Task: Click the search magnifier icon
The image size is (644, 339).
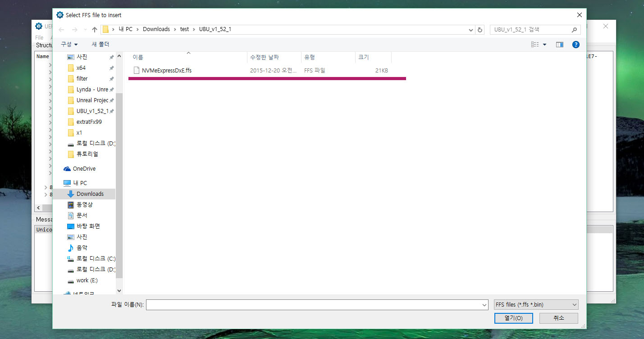Action: (x=574, y=30)
